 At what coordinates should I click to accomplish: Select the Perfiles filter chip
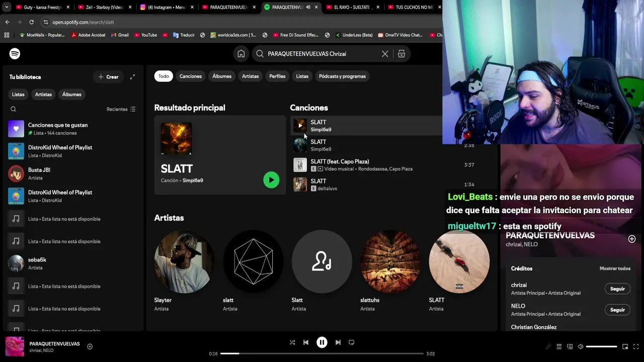(277, 76)
